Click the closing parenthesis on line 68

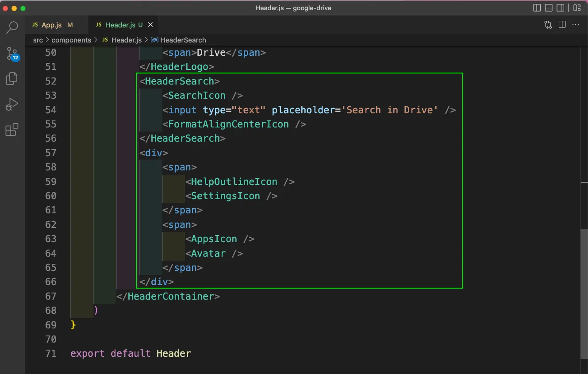click(96, 310)
